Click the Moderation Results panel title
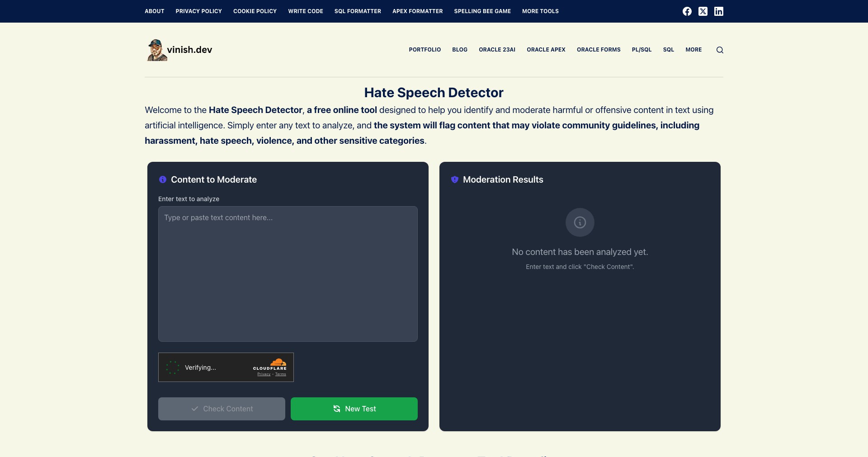The height and width of the screenshot is (457, 868). [503, 179]
